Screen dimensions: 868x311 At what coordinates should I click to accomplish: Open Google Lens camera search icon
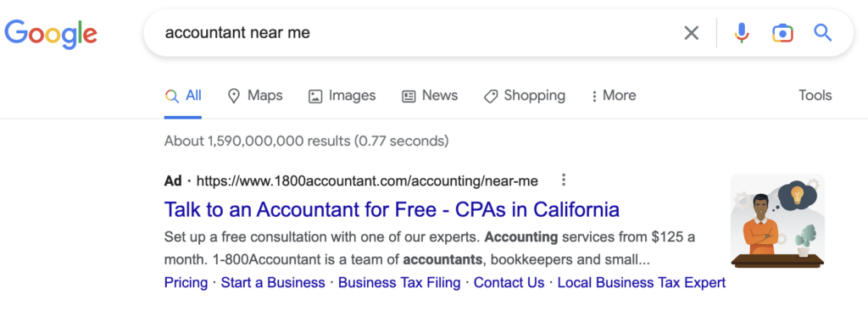click(782, 33)
